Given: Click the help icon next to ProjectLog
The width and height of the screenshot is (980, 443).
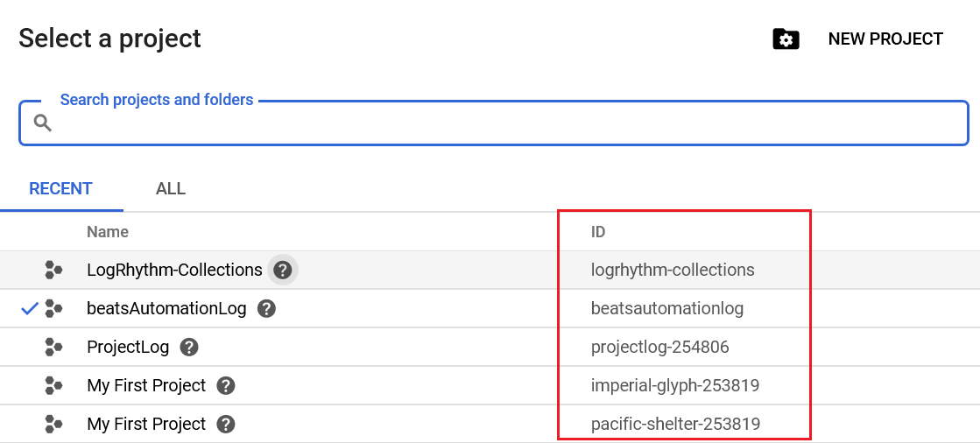Looking at the screenshot, I should pos(188,348).
